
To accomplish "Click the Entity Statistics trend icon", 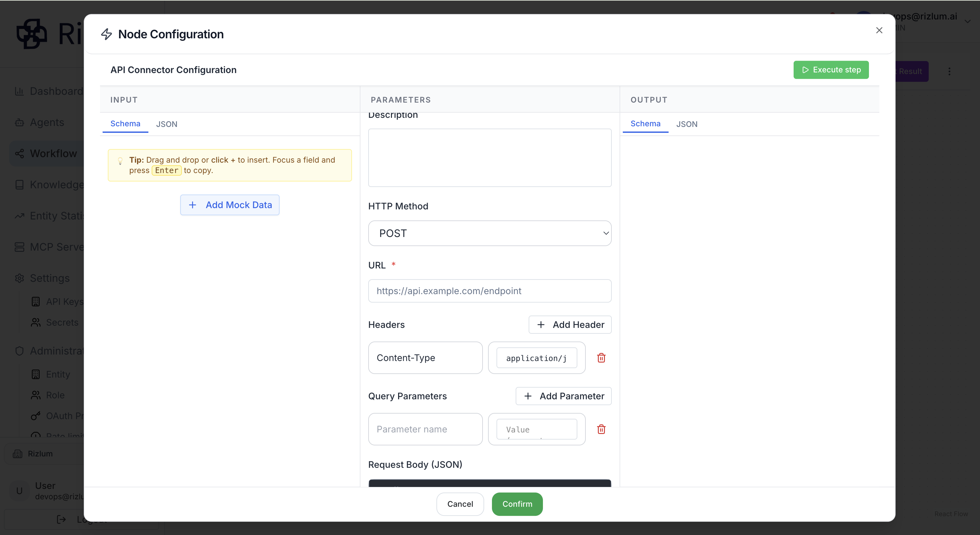I will pyautogui.click(x=19, y=216).
